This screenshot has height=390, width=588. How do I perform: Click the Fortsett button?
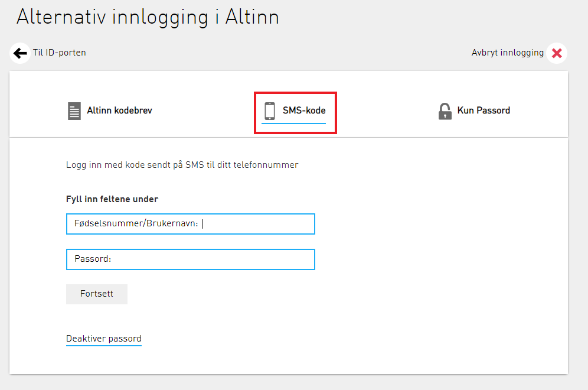point(97,294)
